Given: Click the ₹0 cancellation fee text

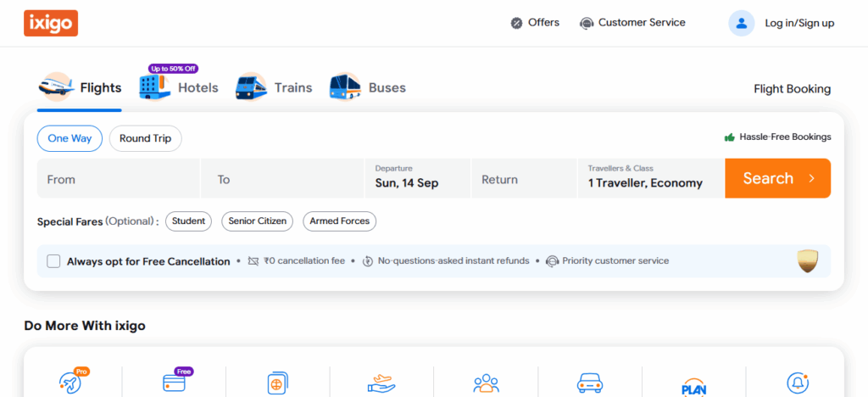Looking at the screenshot, I should point(304,260).
